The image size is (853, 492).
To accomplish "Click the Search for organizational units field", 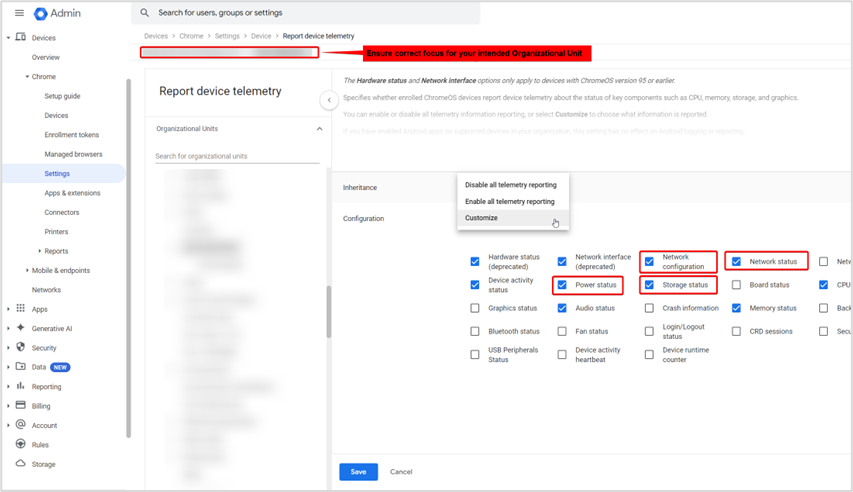I will [237, 156].
